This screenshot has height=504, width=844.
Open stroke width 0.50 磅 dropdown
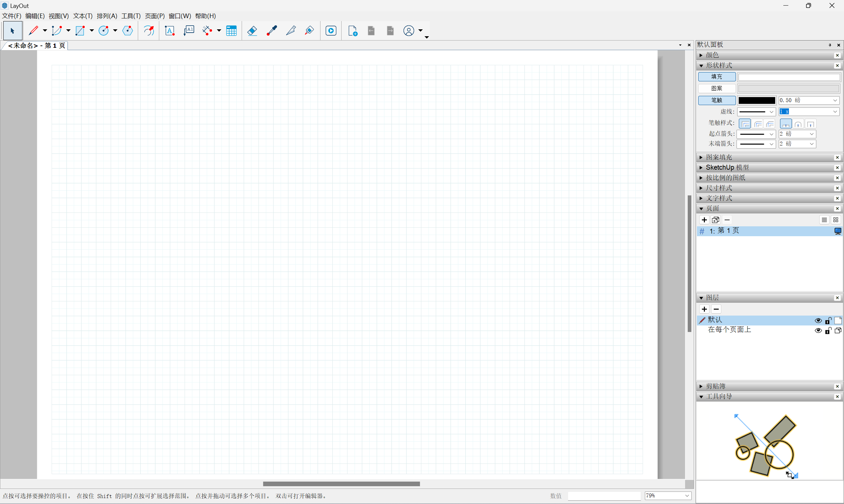pyautogui.click(x=835, y=100)
